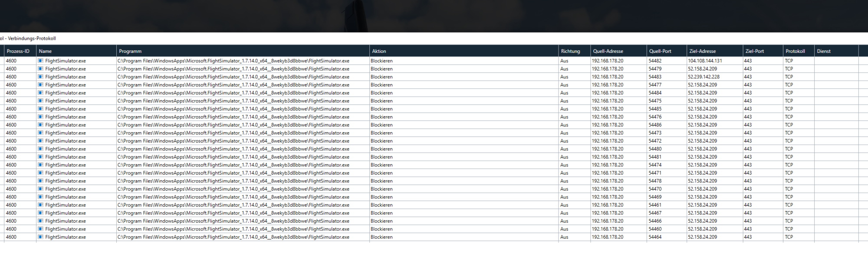Image resolution: width=868 pixels, height=260 pixels.
Task: Click FlightSimulator icon in source port 54464 row
Action: click(x=40, y=237)
